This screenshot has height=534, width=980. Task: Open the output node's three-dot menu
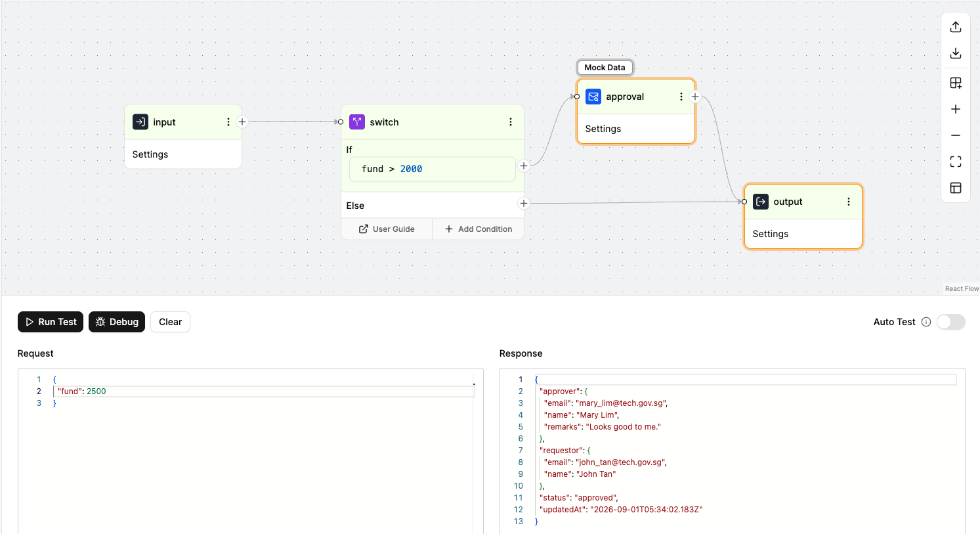849,202
